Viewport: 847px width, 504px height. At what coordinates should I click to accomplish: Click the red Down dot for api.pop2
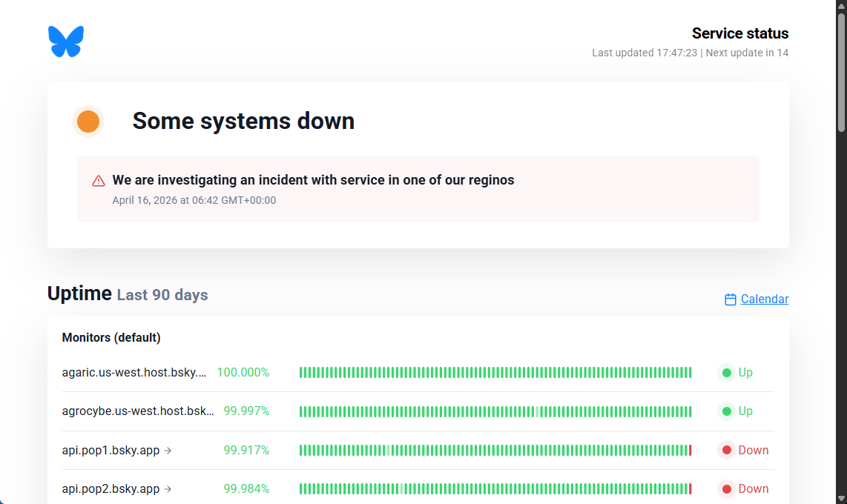[727, 489]
